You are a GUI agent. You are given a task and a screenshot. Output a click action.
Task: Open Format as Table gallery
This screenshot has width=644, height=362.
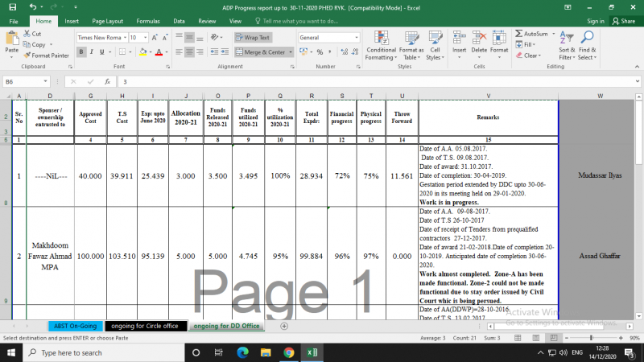point(411,45)
